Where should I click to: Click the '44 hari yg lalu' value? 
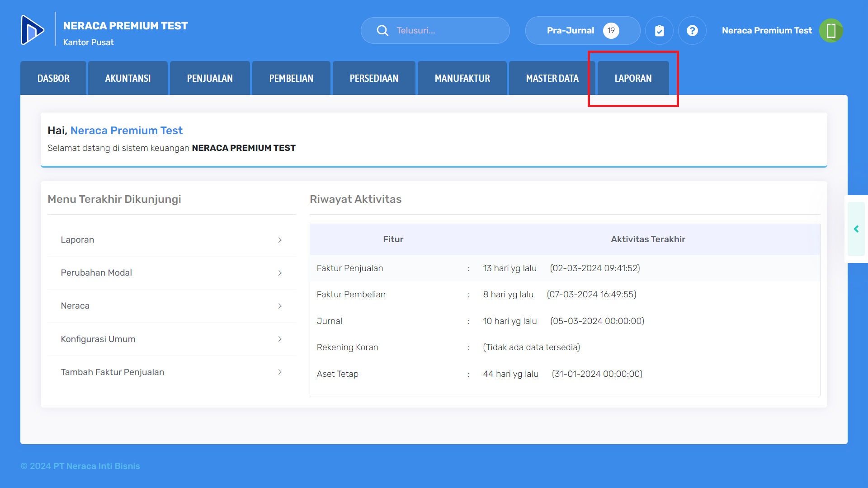[510, 374]
